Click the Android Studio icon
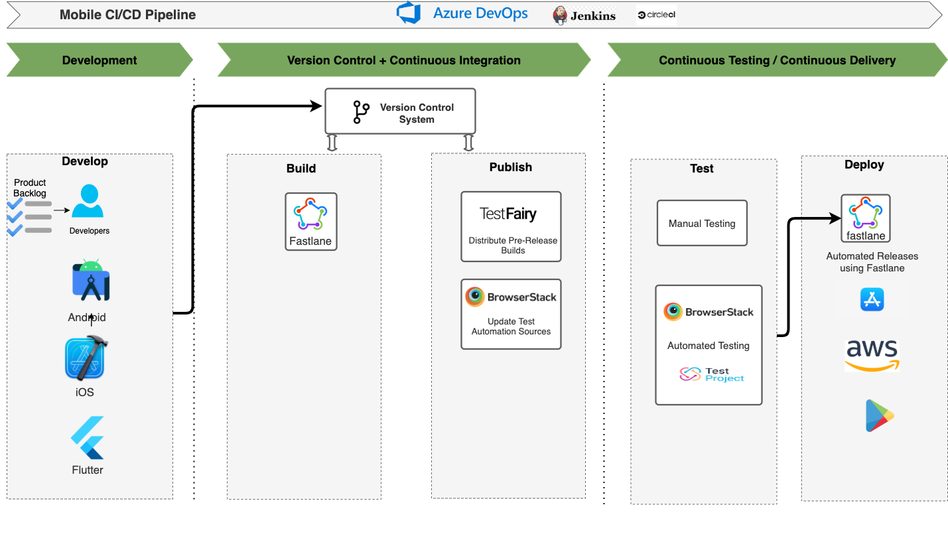This screenshot has height=560, width=948. (91, 280)
